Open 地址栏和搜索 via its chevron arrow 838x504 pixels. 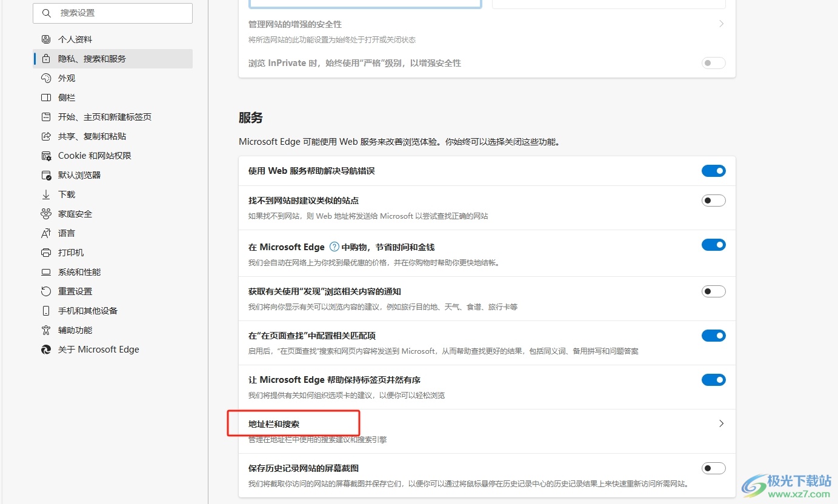(721, 424)
